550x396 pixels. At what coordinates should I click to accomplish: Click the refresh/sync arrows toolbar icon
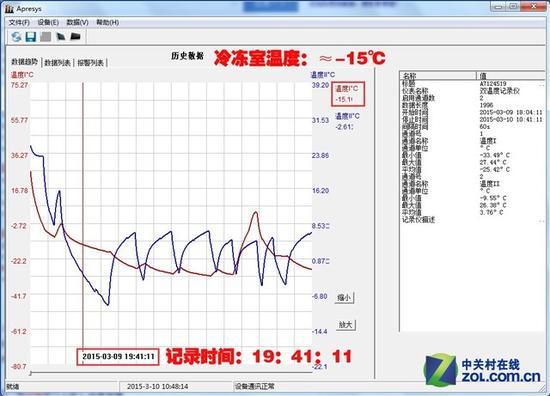click(x=16, y=36)
